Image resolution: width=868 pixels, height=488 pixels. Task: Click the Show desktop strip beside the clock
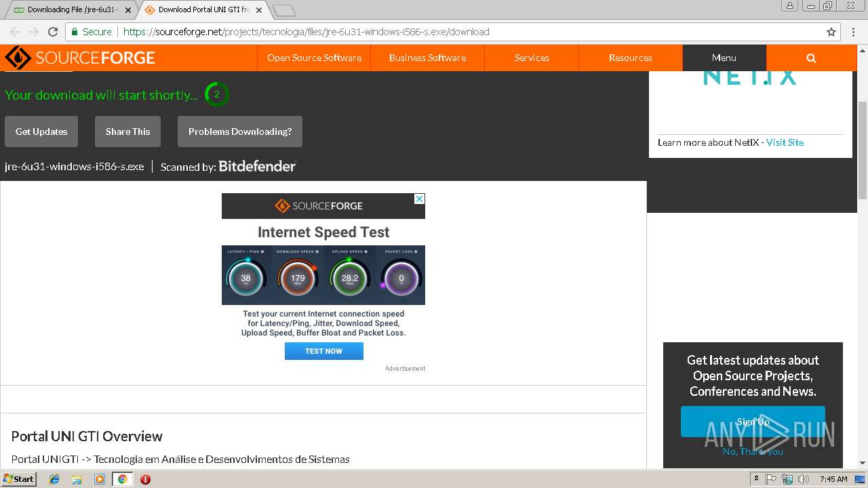861,479
